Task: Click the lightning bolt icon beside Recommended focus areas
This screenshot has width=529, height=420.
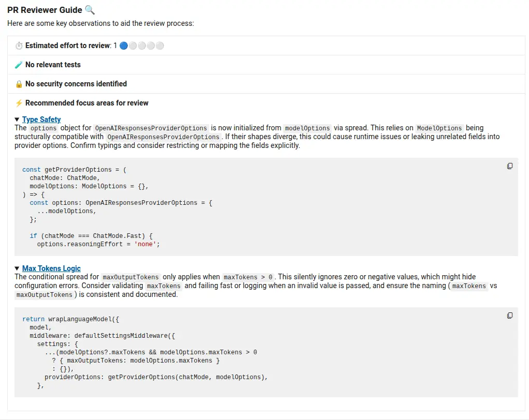Action: 19,103
